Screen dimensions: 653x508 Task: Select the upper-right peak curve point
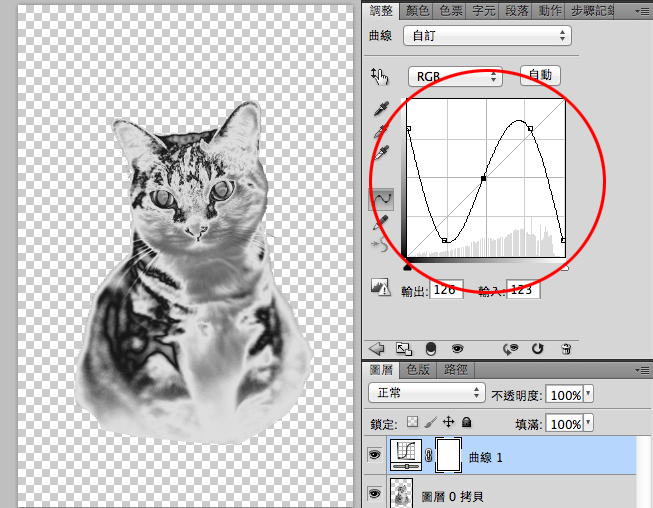pos(530,129)
